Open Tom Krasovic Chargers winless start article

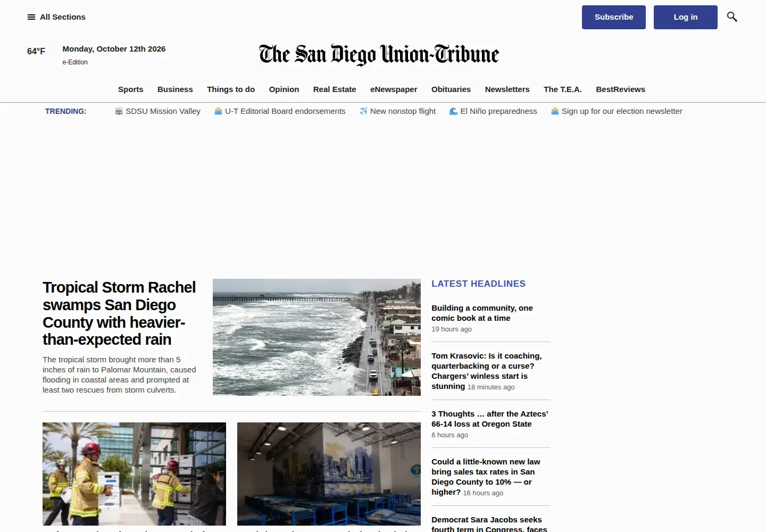(x=486, y=371)
